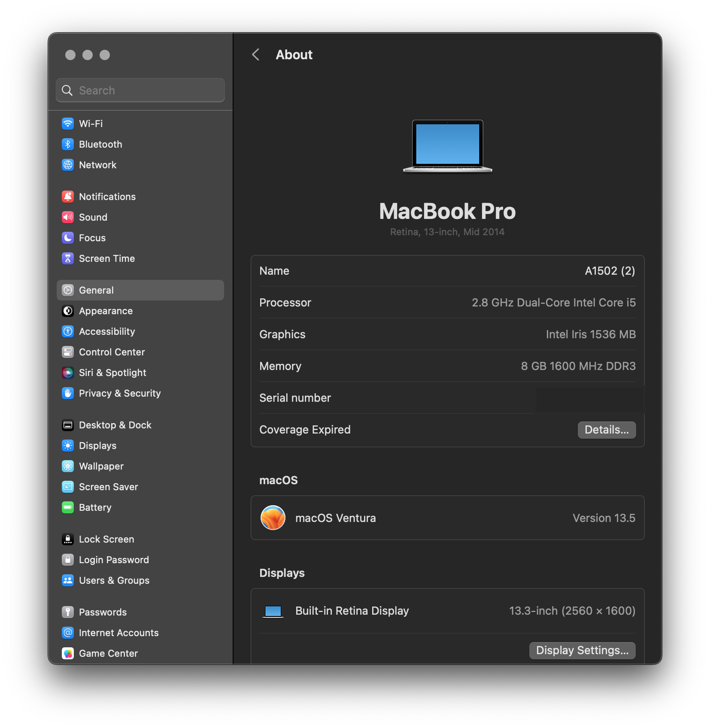Viewport: 710px width, 728px height.
Task: Click the MacBook Pro heading text
Action: (x=447, y=211)
